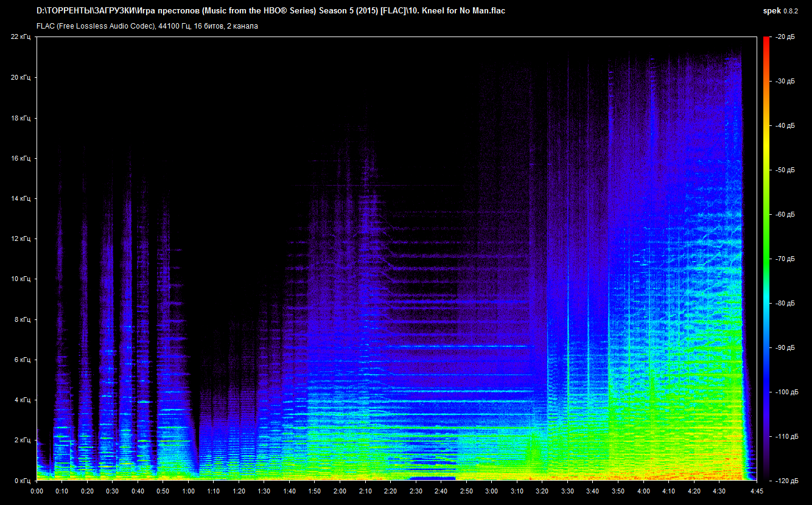Click the 22 кГц frequency label

(21, 37)
